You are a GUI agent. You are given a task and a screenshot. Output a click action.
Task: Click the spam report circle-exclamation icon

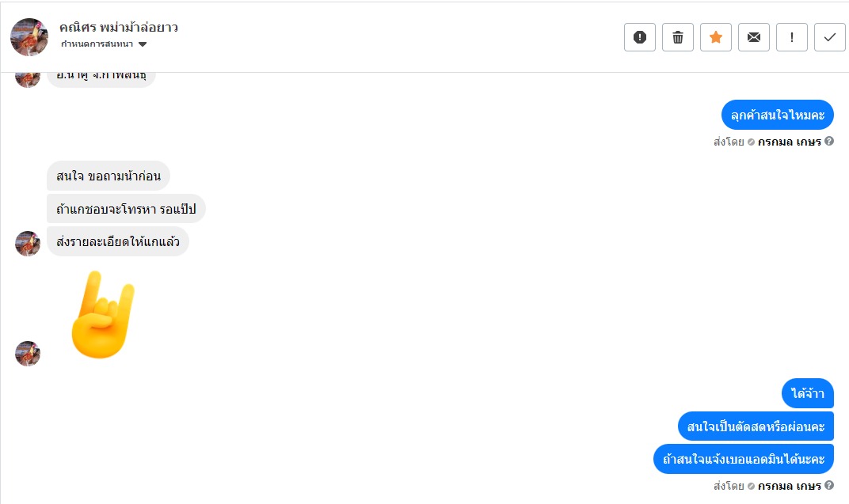640,37
